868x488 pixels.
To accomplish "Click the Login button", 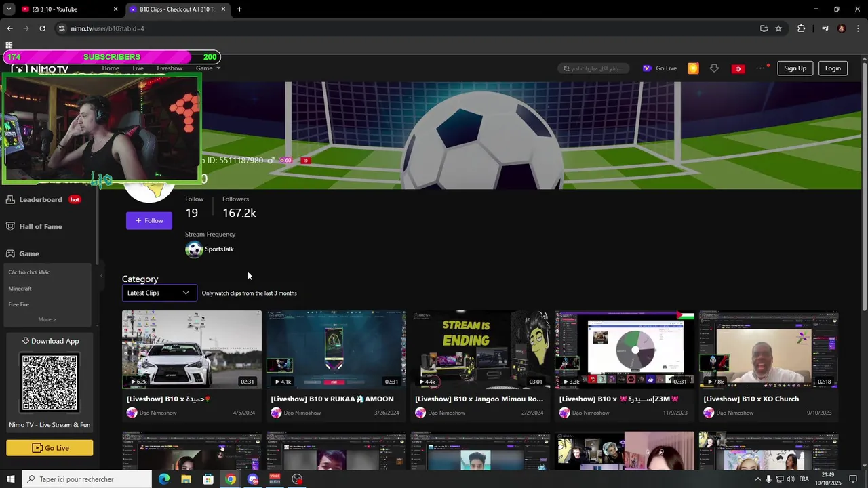I will click(833, 68).
